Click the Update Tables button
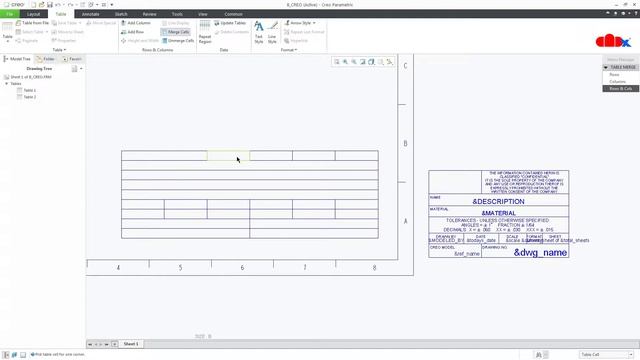Image resolution: width=640 pixels, height=360 pixels. 230,23
